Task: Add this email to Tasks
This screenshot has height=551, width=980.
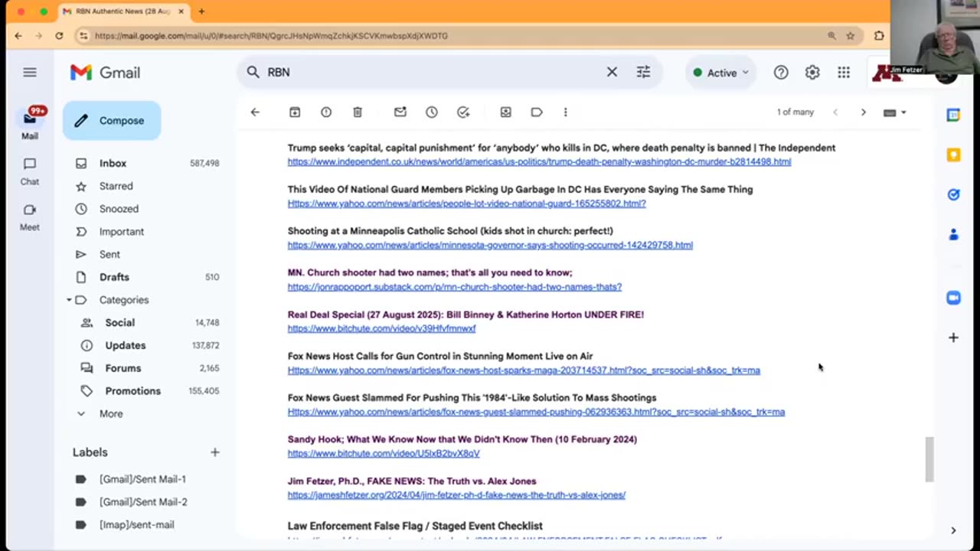Action: click(x=463, y=112)
